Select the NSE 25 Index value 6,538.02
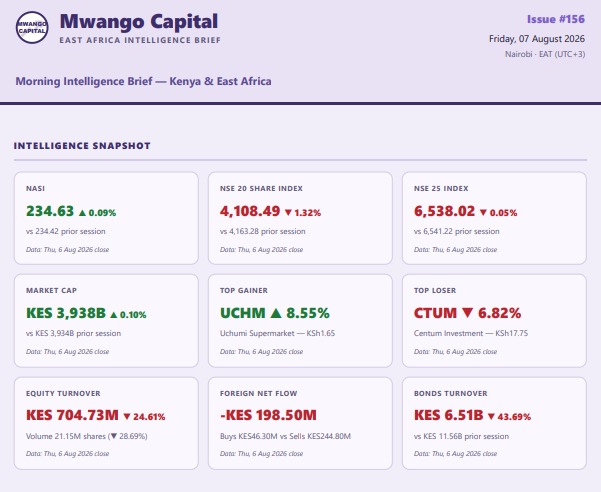Viewport: 601px width, 492px height. (444, 211)
